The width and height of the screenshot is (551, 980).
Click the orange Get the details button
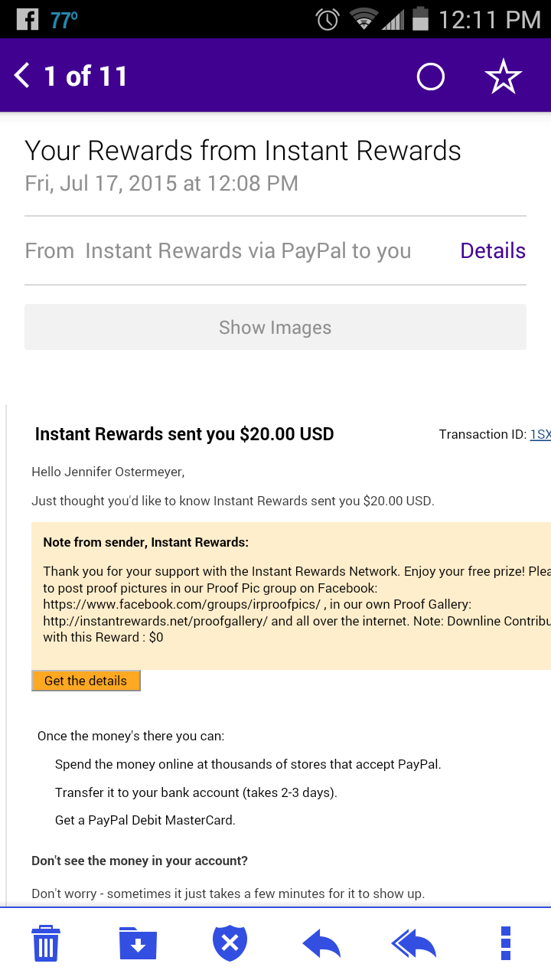86,681
